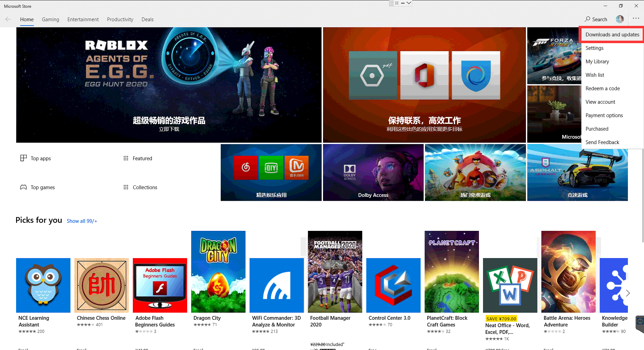The image size is (644, 350).
Task: Select Redeem a code menu item
Action: pyautogui.click(x=612, y=88)
